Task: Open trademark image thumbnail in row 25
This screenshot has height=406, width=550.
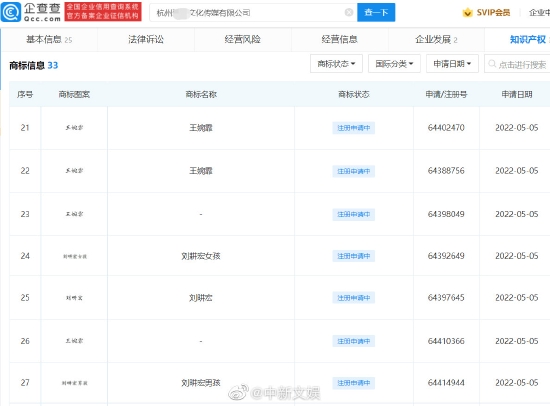Action: (74, 298)
